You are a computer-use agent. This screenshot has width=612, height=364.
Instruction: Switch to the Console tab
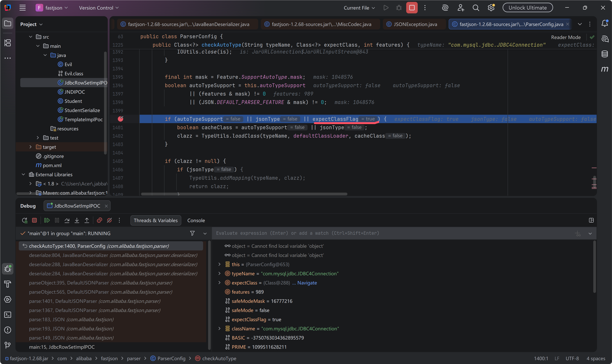[196, 220]
